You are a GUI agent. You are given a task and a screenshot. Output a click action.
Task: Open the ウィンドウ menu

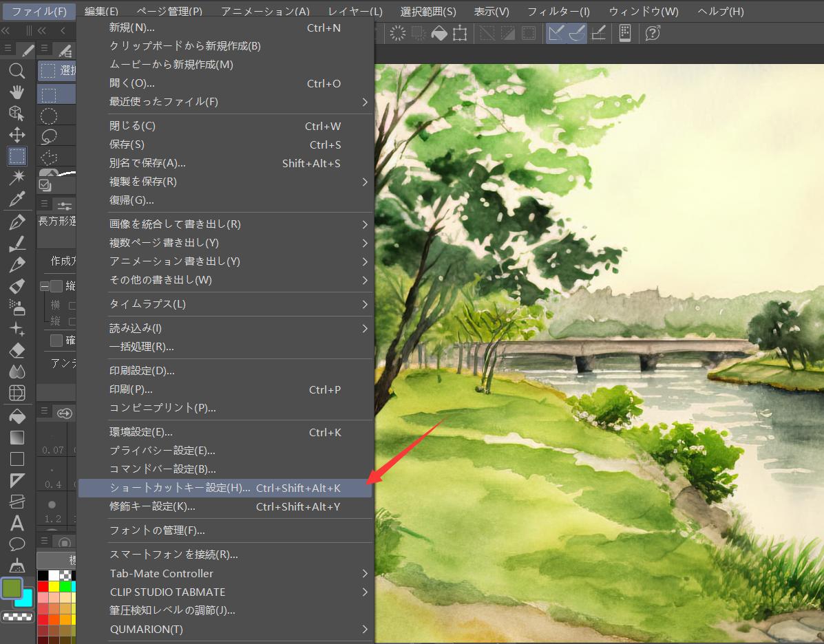click(x=644, y=11)
